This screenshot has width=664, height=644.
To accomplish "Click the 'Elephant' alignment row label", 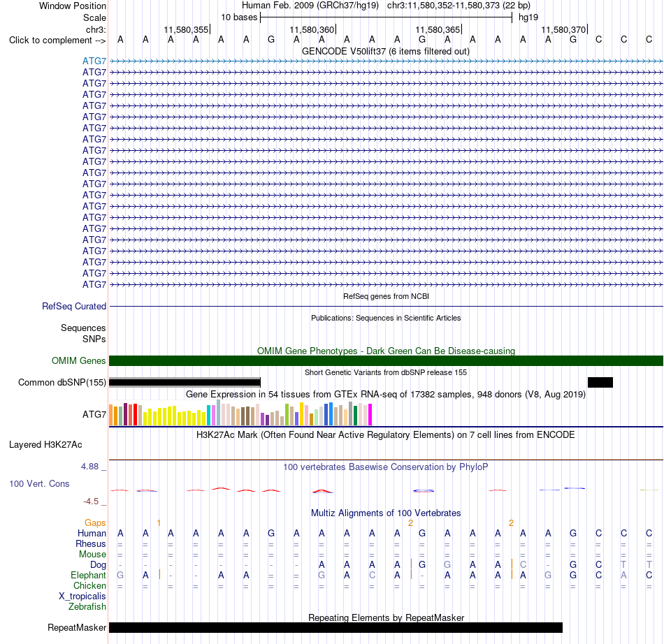I will (89, 575).
